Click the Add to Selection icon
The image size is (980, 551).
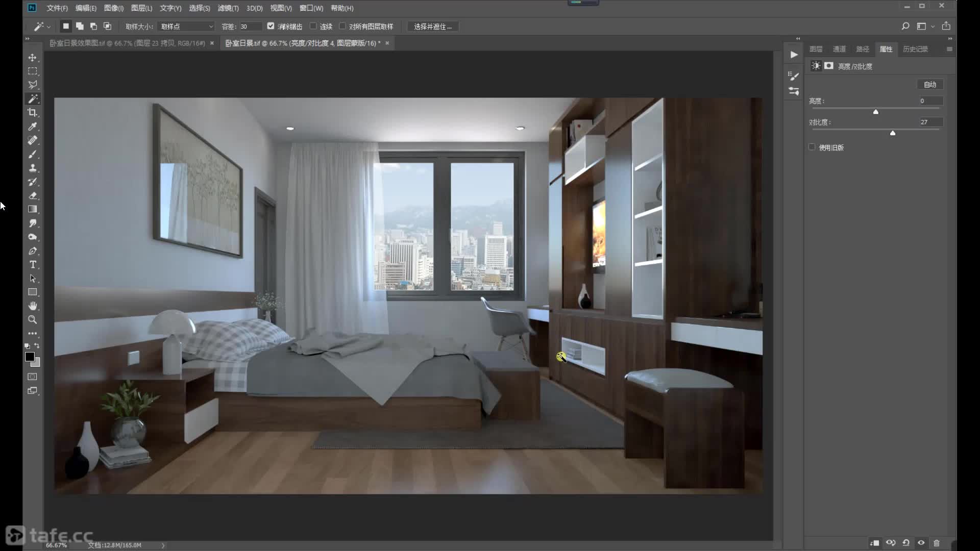[80, 26]
